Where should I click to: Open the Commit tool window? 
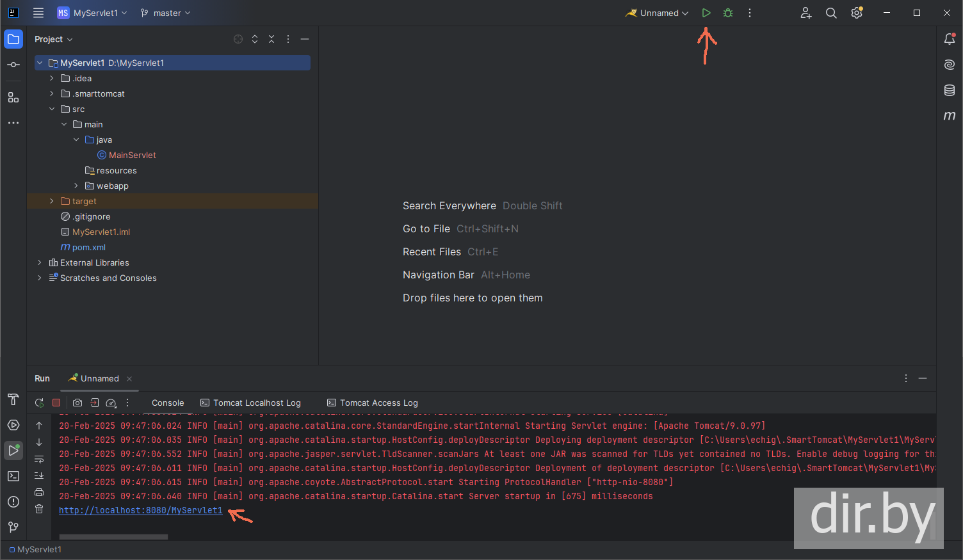[x=13, y=65]
